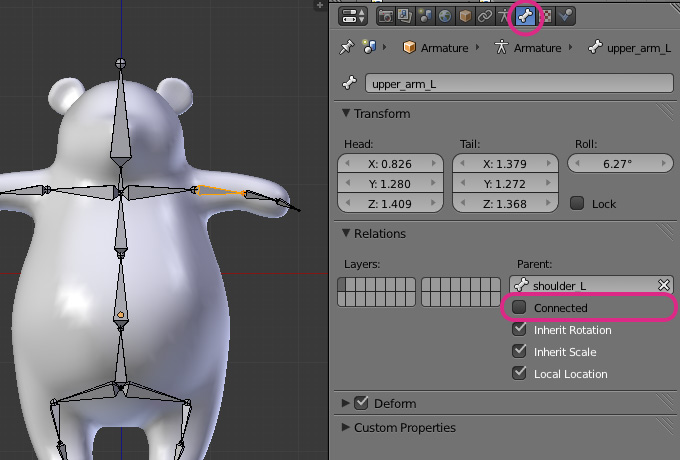680x460 pixels.
Task: Click the 3D cursor above the bear's head
Action: coord(121,64)
